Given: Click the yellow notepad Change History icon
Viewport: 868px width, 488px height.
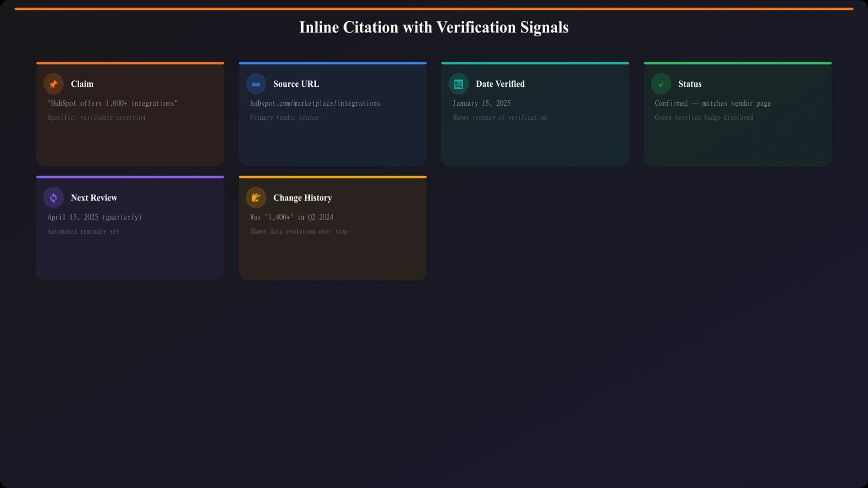Looking at the screenshot, I should point(256,198).
